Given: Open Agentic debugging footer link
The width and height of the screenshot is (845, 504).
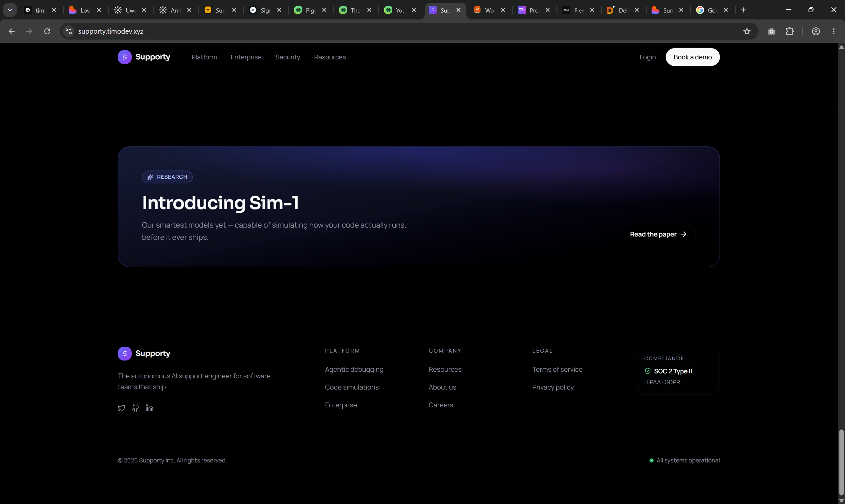Looking at the screenshot, I should coord(354,369).
